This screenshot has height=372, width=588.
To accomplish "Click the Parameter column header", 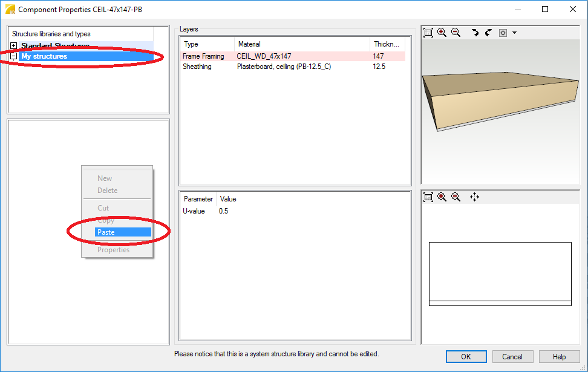I will pyautogui.click(x=198, y=199).
